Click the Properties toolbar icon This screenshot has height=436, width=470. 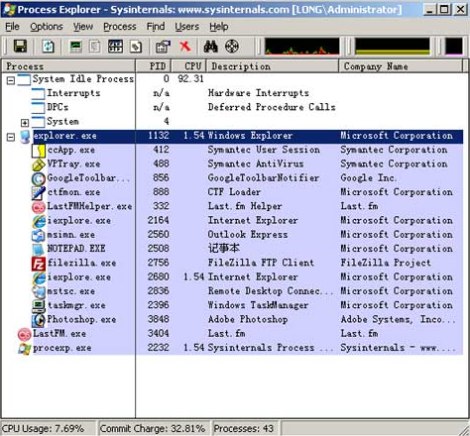tap(163, 46)
